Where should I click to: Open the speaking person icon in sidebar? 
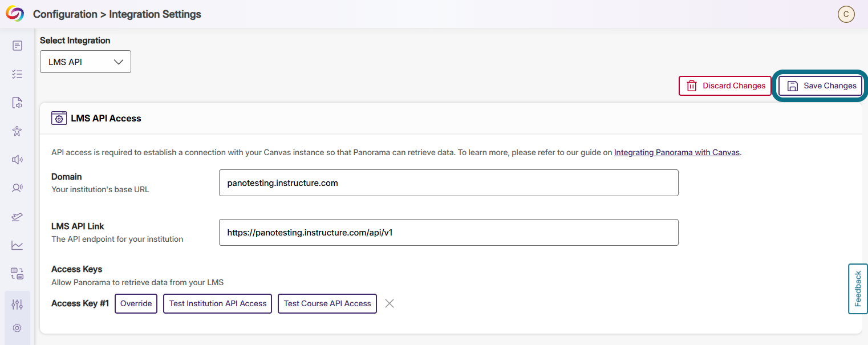point(17,188)
